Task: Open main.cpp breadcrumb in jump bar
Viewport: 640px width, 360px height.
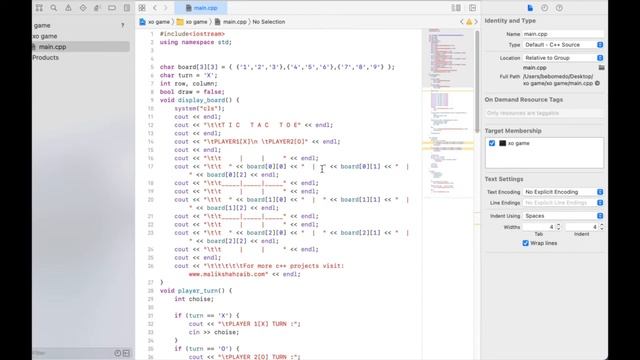Action: point(231,22)
